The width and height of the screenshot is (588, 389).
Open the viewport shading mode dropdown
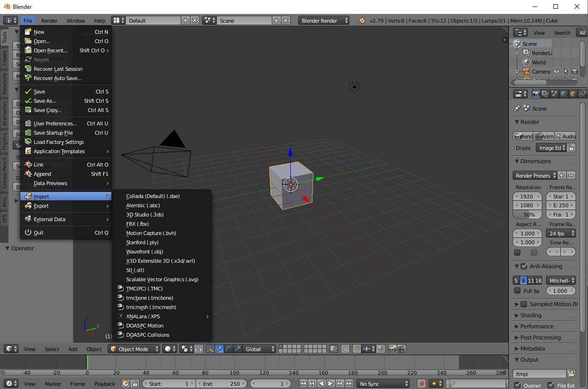[x=170, y=349]
